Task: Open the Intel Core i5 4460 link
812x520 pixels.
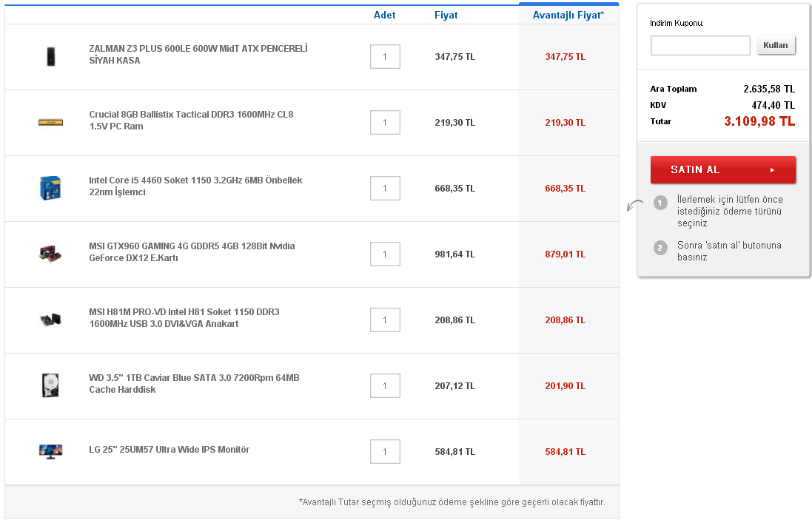Action: click(x=195, y=186)
